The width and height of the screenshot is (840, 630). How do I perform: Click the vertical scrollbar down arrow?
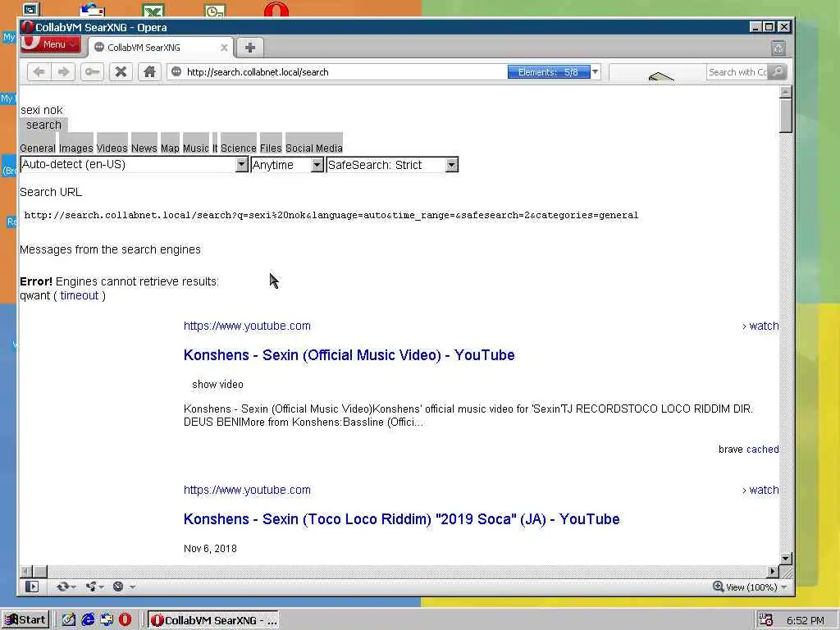pyautogui.click(x=785, y=558)
